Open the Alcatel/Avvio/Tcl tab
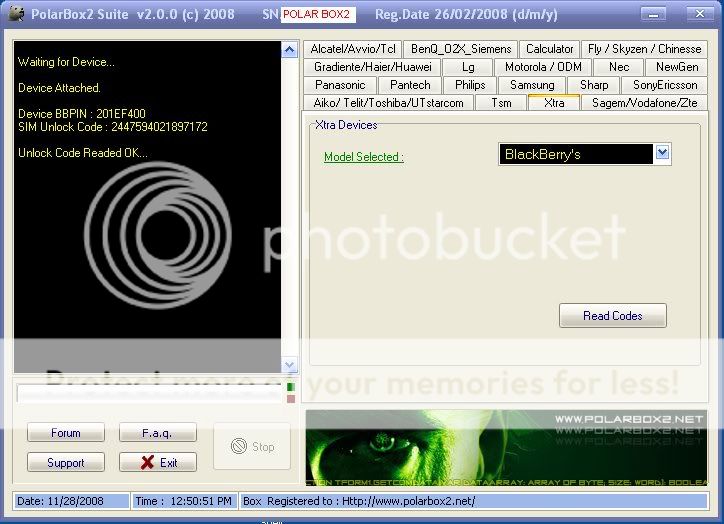Screen dimensions: 724x524 [x=353, y=49]
